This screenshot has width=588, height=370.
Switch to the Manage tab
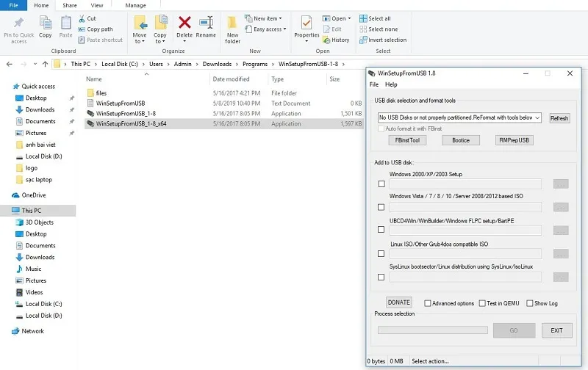coord(135,5)
